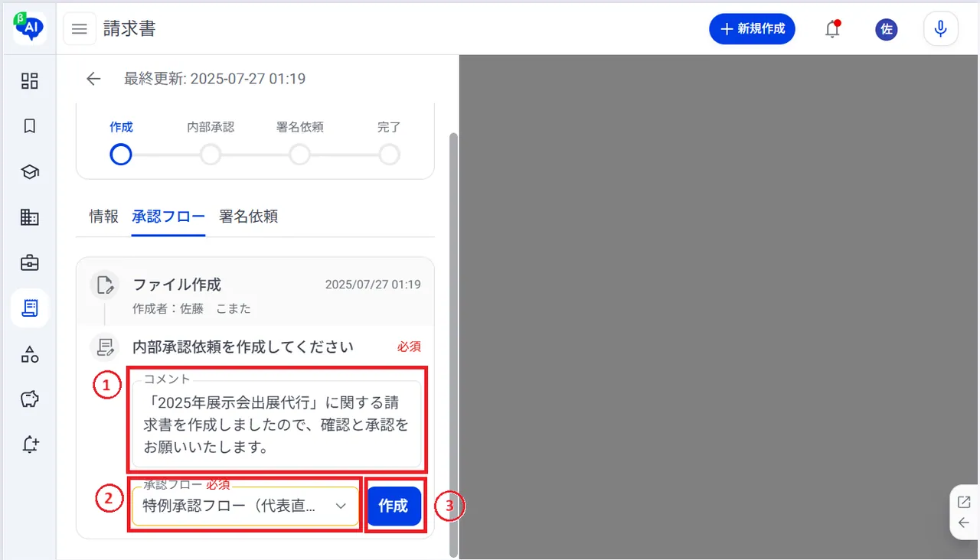Click the blue 作成 button

pyautogui.click(x=394, y=506)
